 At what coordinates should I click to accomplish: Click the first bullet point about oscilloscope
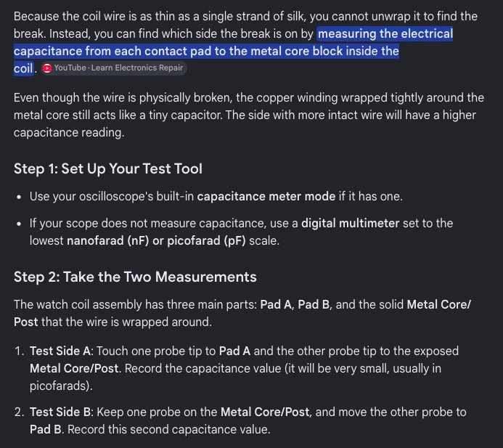(216, 196)
